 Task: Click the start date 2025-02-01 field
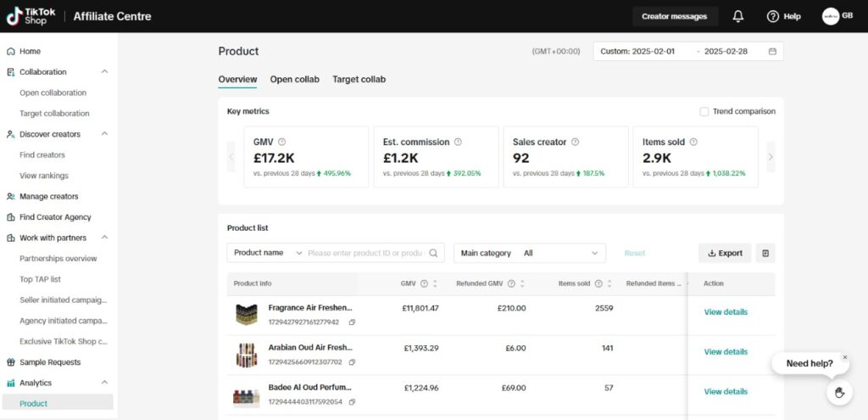[x=654, y=52]
